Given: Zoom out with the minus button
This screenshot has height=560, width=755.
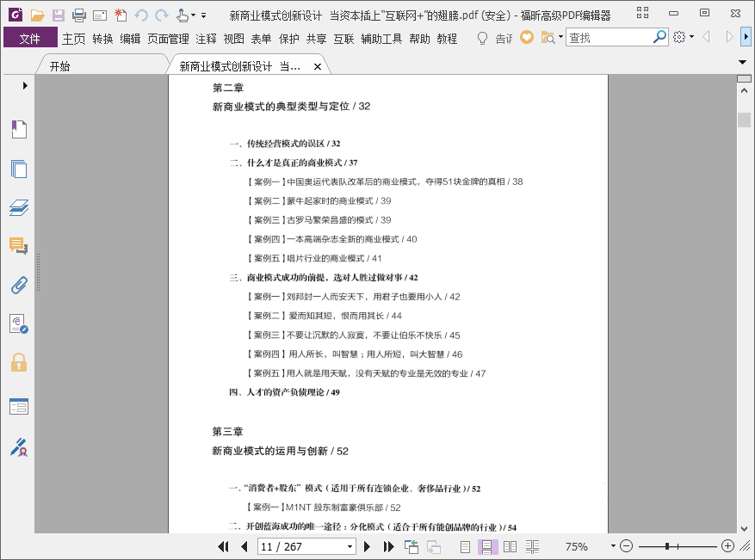Looking at the screenshot, I should 626,546.
